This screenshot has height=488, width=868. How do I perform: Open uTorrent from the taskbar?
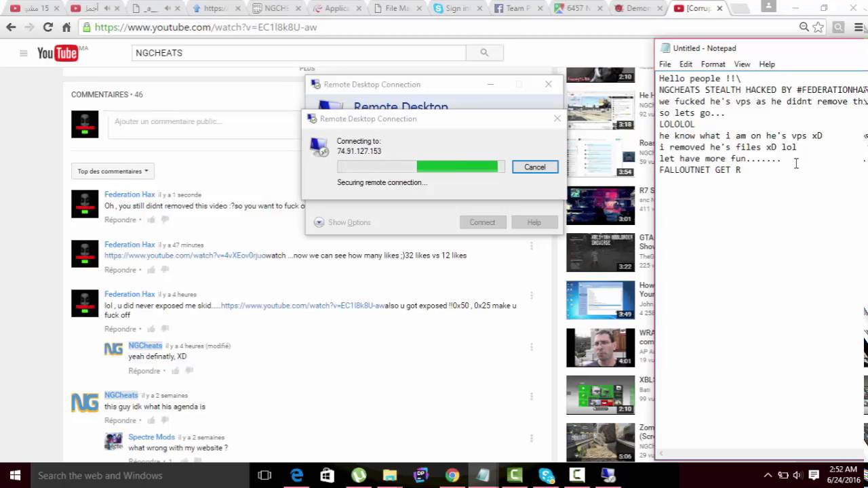pos(358,475)
